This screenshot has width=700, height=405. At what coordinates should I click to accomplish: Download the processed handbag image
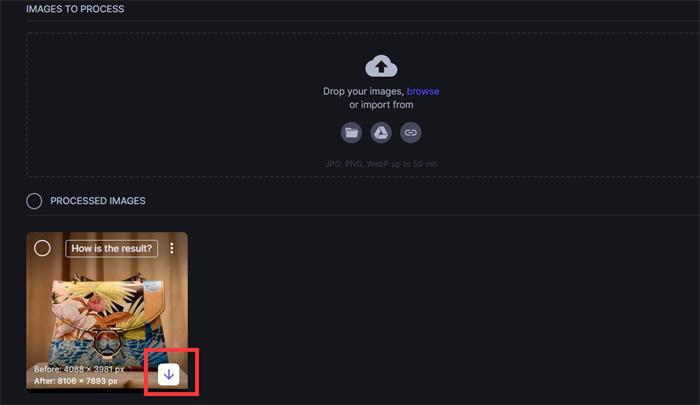tap(169, 374)
